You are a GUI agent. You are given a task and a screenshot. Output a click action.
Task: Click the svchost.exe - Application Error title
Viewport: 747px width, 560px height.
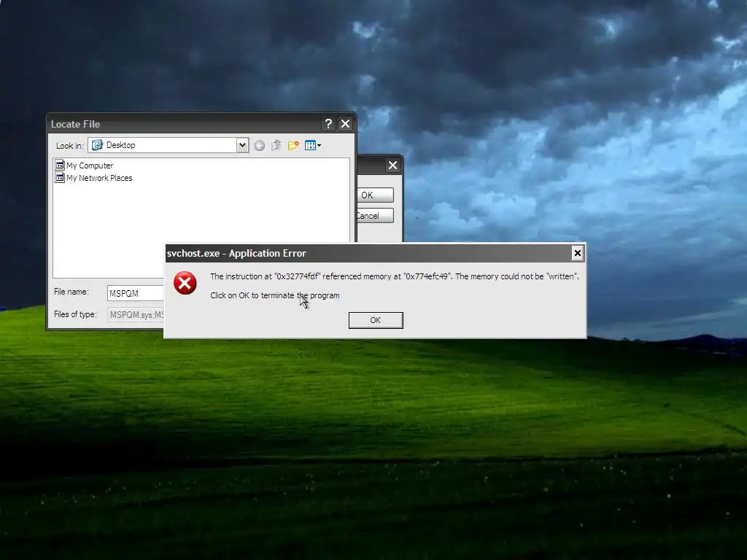coord(236,253)
